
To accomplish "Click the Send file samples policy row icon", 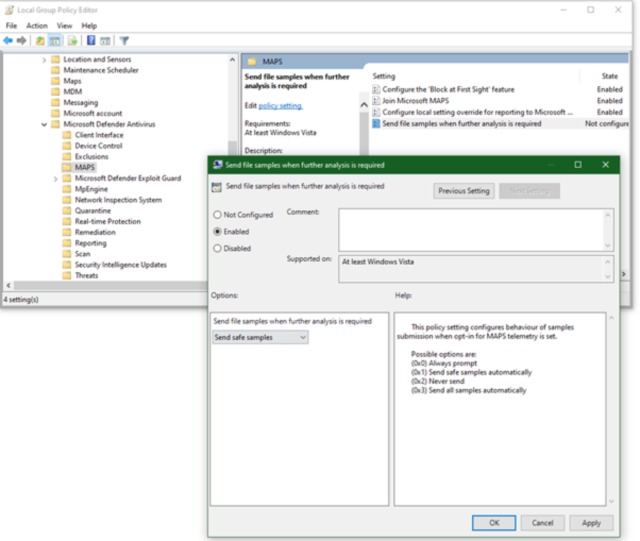I will 376,123.
